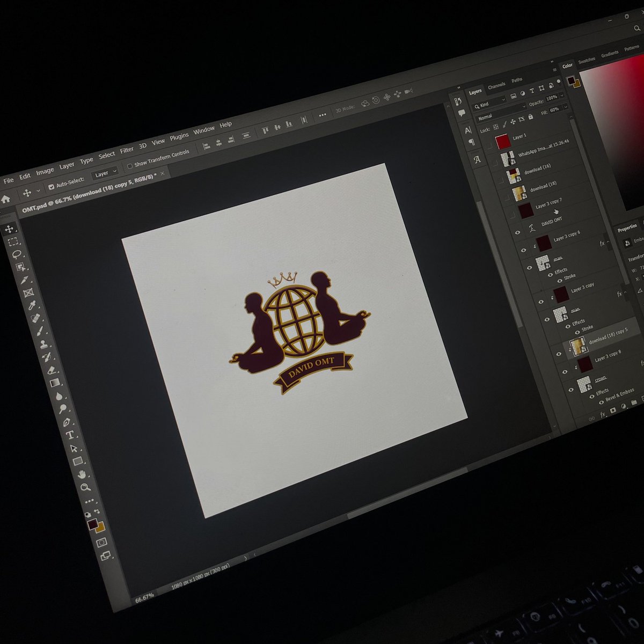Open the layer filter Kind dropdown
The image size is (644, 644).
[490, 103]
